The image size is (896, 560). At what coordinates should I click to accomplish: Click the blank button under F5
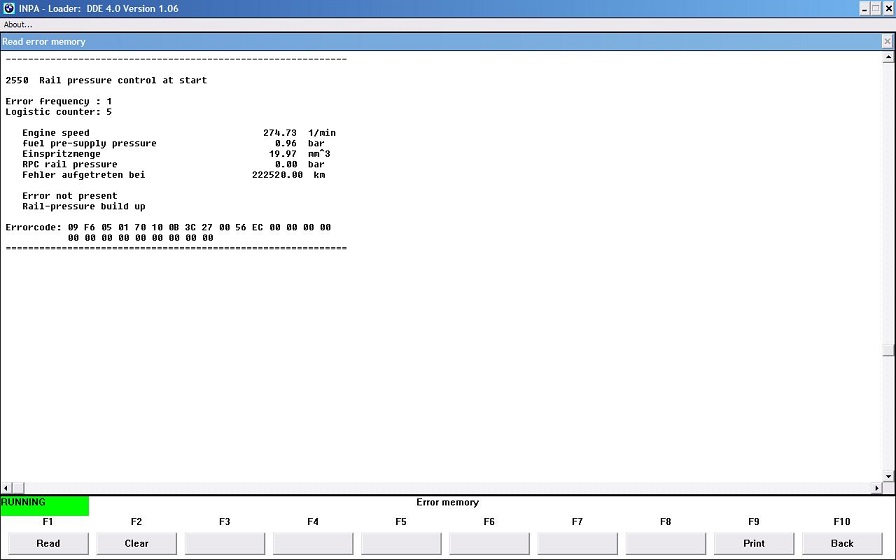[x=401, y=543]
